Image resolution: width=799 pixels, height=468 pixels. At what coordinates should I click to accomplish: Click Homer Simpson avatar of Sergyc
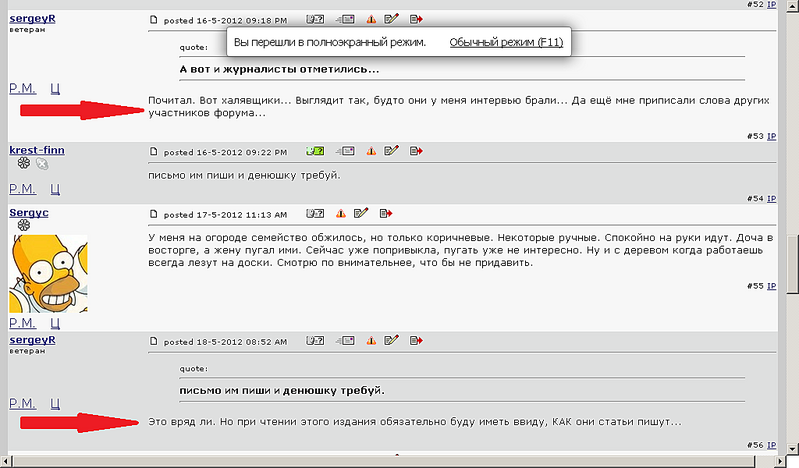(48, 275)
